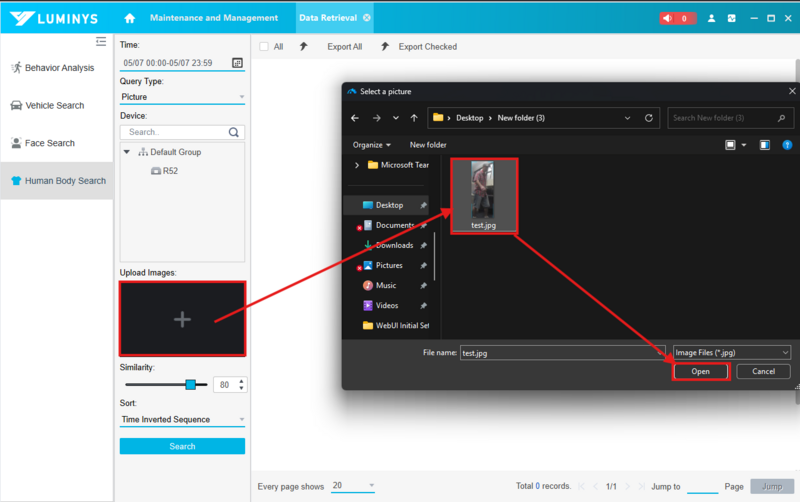Collapse the Default Group tree node
Viewport: 800px width, 502px height.
coord(127,152)
